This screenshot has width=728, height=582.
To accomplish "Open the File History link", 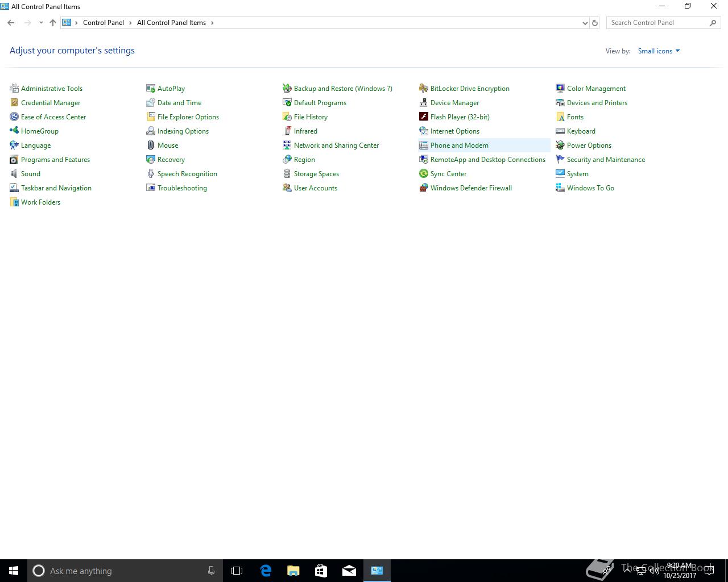I will [311, 117].
